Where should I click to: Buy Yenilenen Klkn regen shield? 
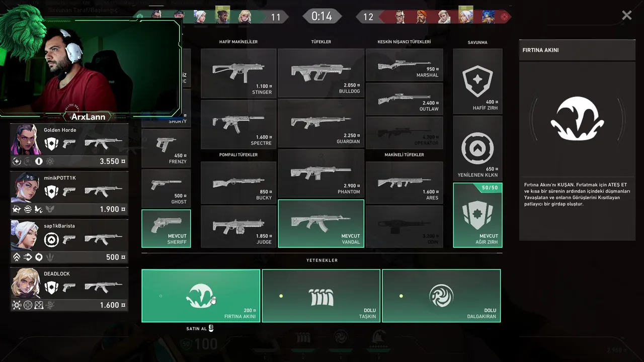[477, 148]
